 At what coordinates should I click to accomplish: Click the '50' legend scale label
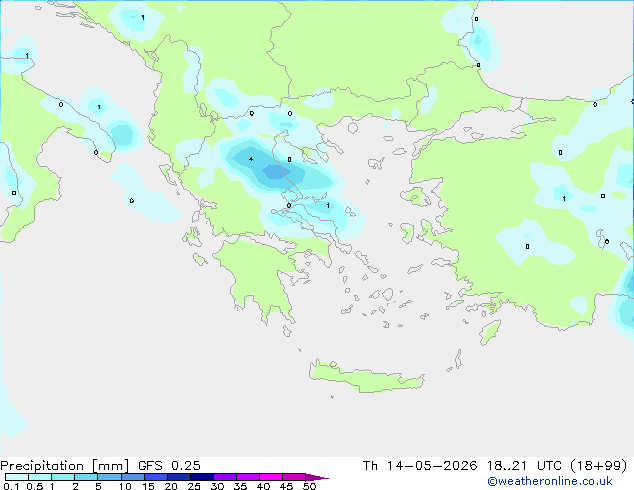[x=309, y=486]
